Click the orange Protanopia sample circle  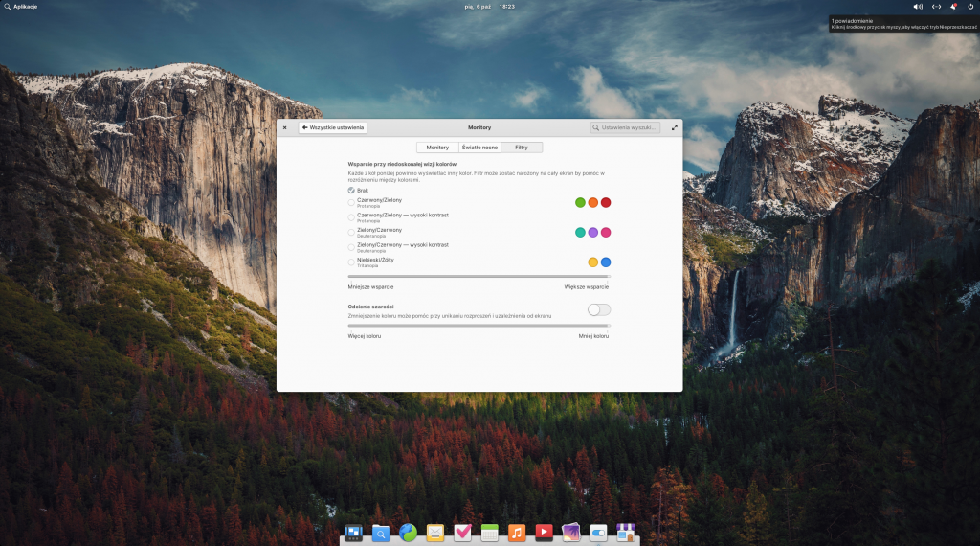click(x=593, y=203)
